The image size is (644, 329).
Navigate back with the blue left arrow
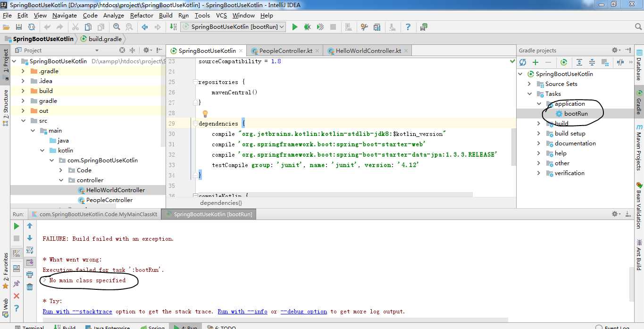coord(145,27)
